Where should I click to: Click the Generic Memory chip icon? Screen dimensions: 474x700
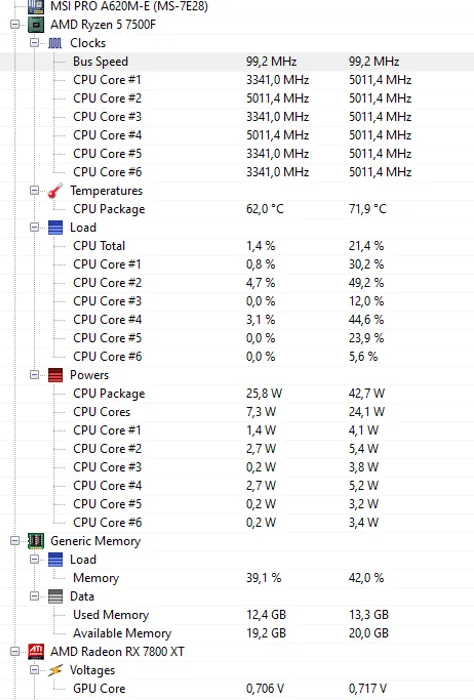click(x=36, y=541)
